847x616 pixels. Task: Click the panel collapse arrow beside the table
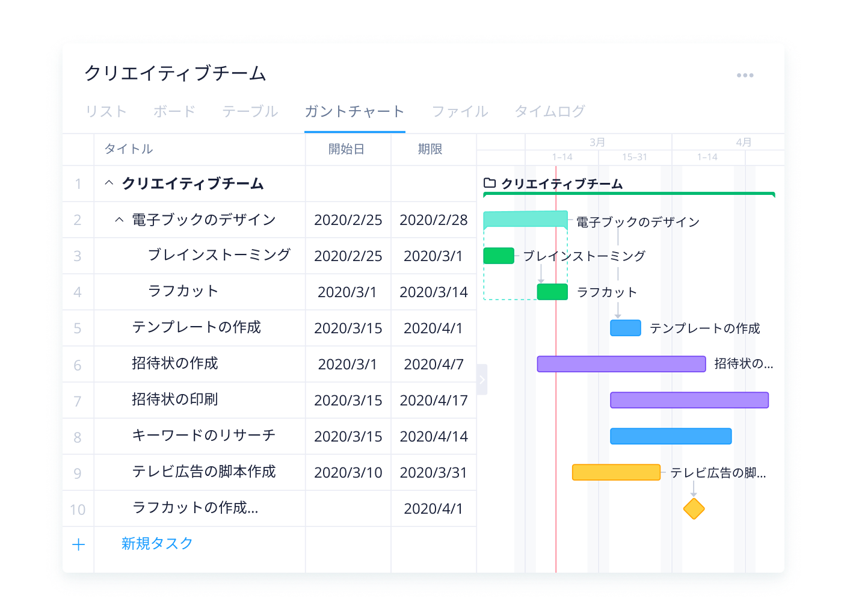click(482, 380)
